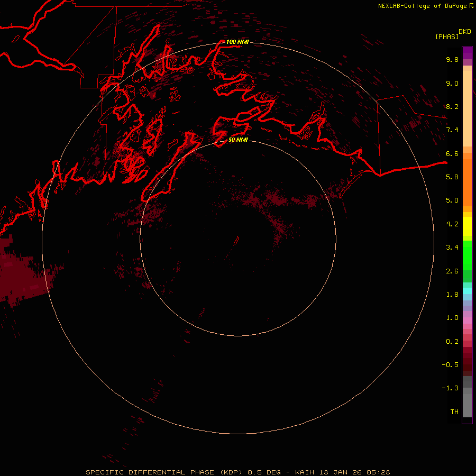Click the -0.5 scale value
The height and width of the screenshot is (476, 476).
[450, 365]
